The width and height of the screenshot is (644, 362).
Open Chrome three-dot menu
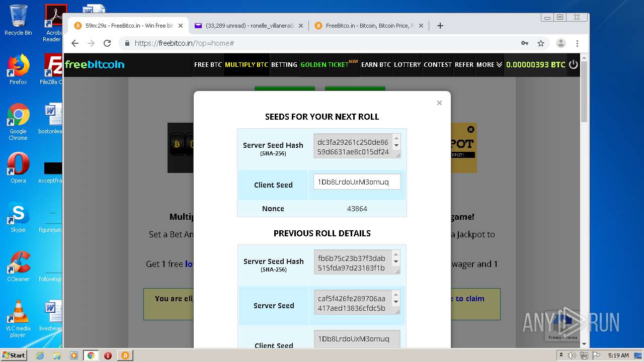578,43
